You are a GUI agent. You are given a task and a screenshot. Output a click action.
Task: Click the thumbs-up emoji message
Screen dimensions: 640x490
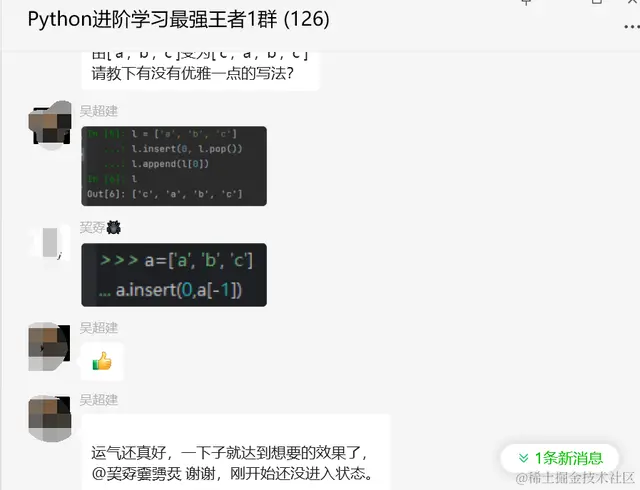click(x=102, y=361)
